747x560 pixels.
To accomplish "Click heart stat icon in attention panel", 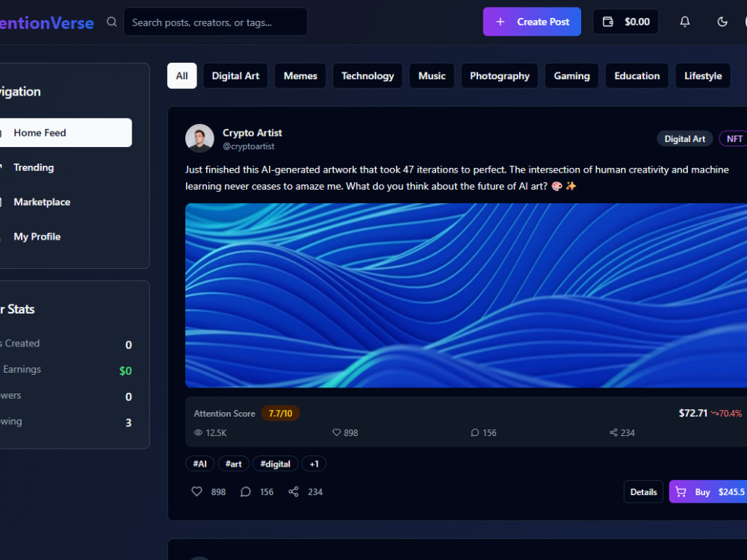I will (x=336, y=432).
